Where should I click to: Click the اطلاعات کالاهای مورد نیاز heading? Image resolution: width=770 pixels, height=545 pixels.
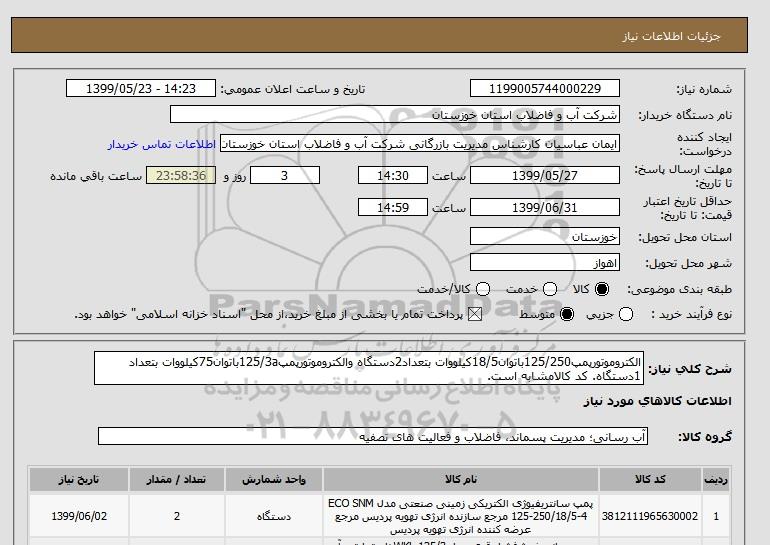[x=658, y=401]
